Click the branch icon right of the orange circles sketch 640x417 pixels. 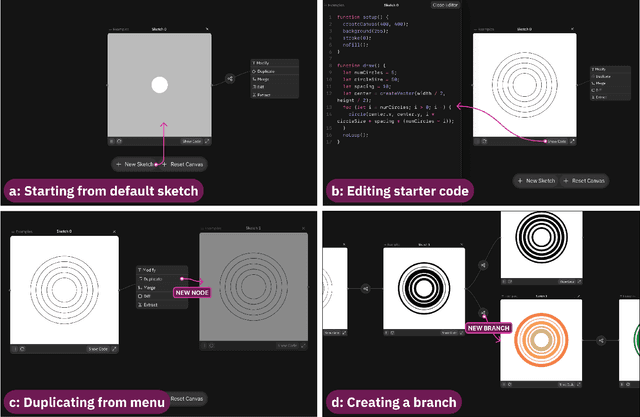pos(601,340)
